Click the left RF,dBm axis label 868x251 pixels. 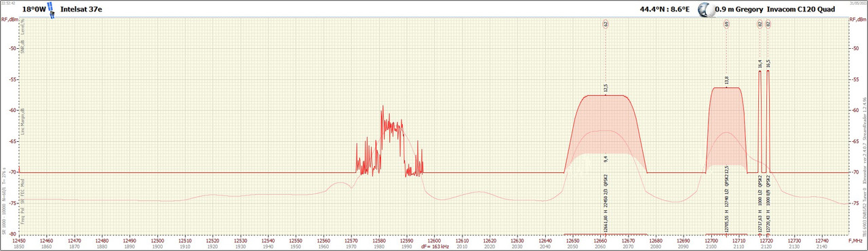[9, 20]
